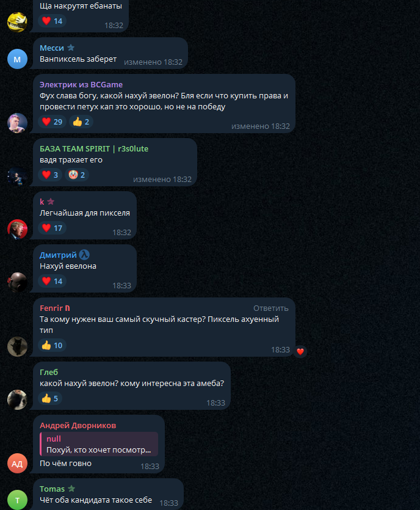Toggle the thumbs-up reaction showing 10
This screenshot has width=420, height=510.
tap(52, 346)
